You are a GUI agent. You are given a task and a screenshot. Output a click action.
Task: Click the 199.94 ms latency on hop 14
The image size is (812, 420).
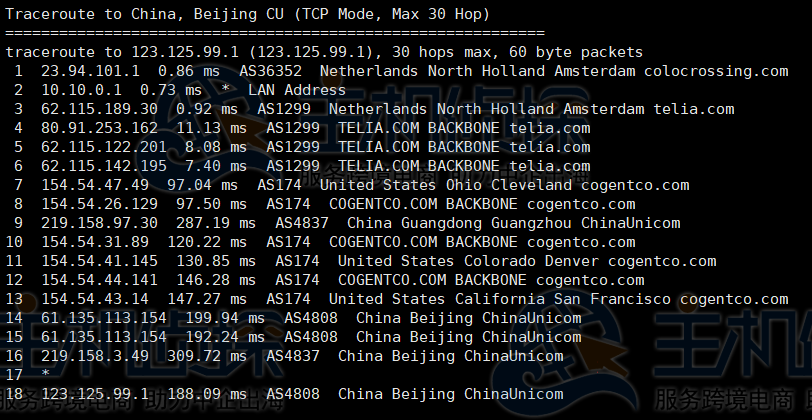coord(225,318)
